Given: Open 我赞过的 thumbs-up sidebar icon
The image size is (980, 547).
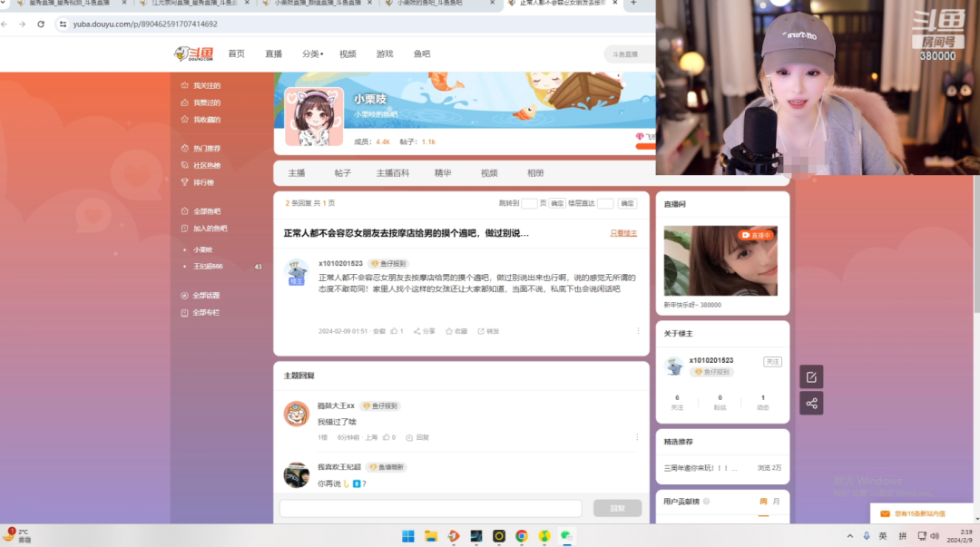Looking at the screenshot, I should coord(184,102).
